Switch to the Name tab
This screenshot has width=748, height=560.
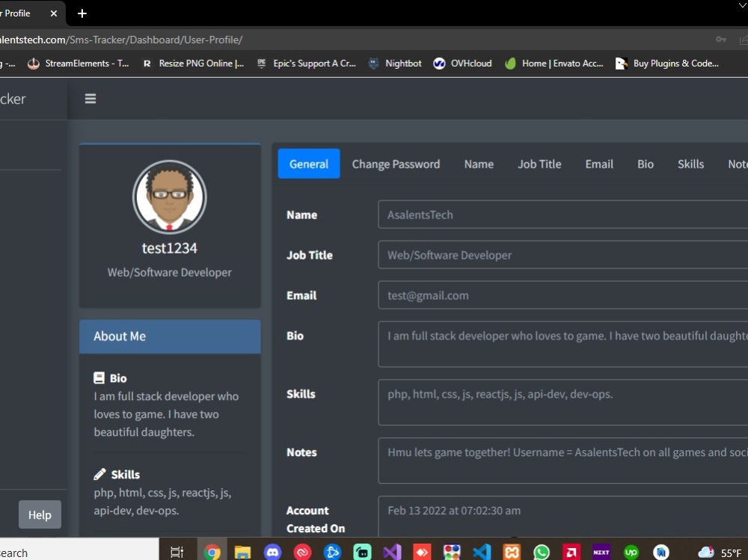coord(479,164)
